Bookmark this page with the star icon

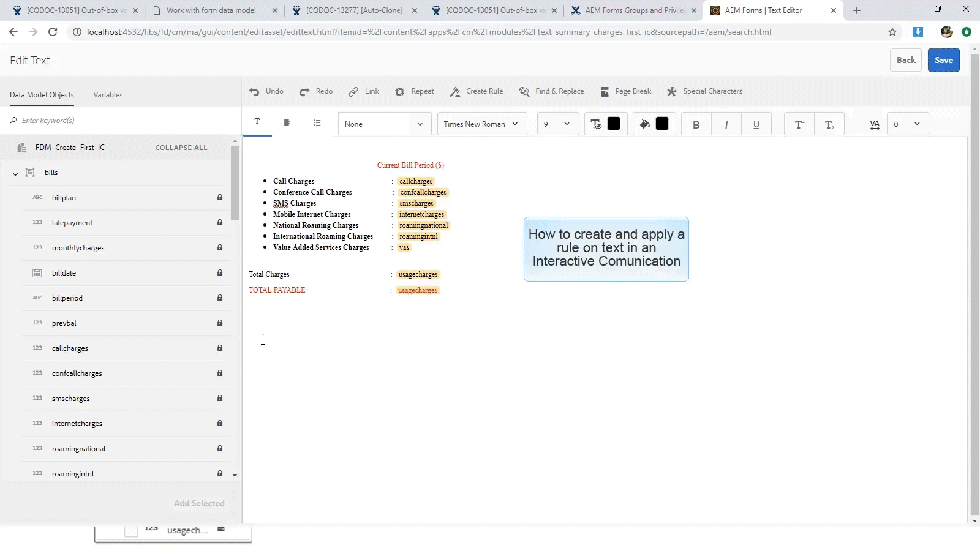pyautogui.click(x=892, y=32)
